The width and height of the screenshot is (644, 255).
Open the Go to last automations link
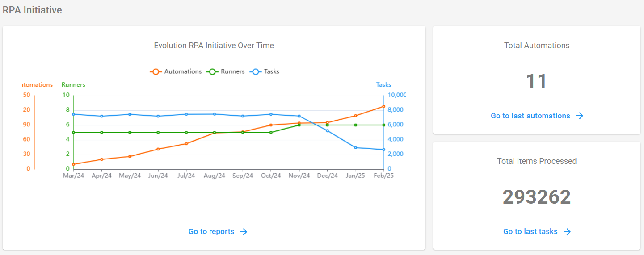point(537,116)
